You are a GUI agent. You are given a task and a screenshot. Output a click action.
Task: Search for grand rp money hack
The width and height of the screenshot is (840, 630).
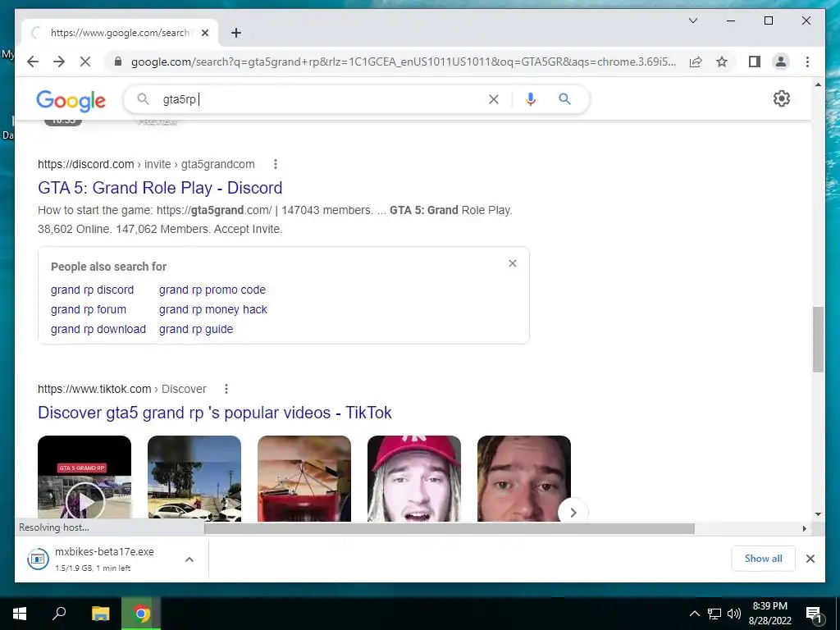pos(212,309)
